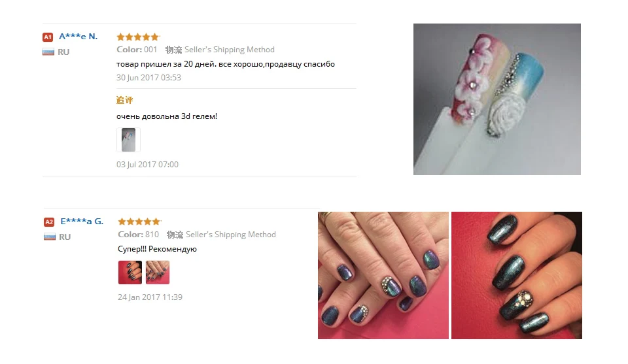
Task: Click shipping icon beside Color: 810
Action: [175, 235]
